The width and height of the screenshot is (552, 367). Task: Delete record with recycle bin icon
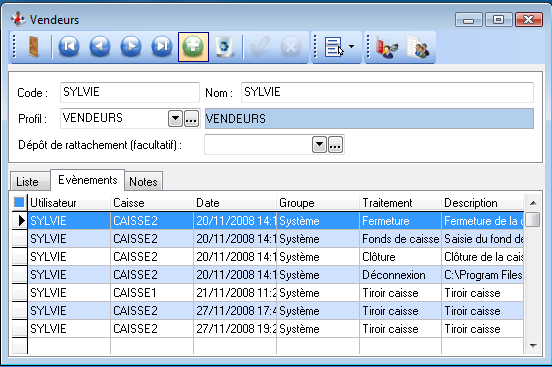coord(224,46)
